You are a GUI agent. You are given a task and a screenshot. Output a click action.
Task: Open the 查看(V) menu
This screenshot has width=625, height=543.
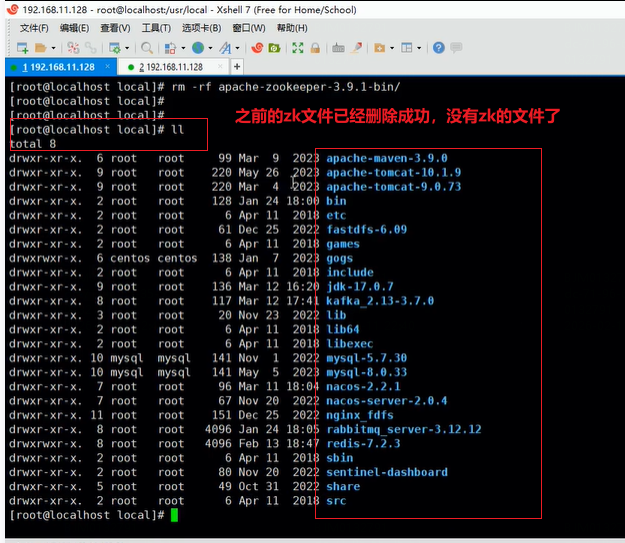[x=115, y=28]
